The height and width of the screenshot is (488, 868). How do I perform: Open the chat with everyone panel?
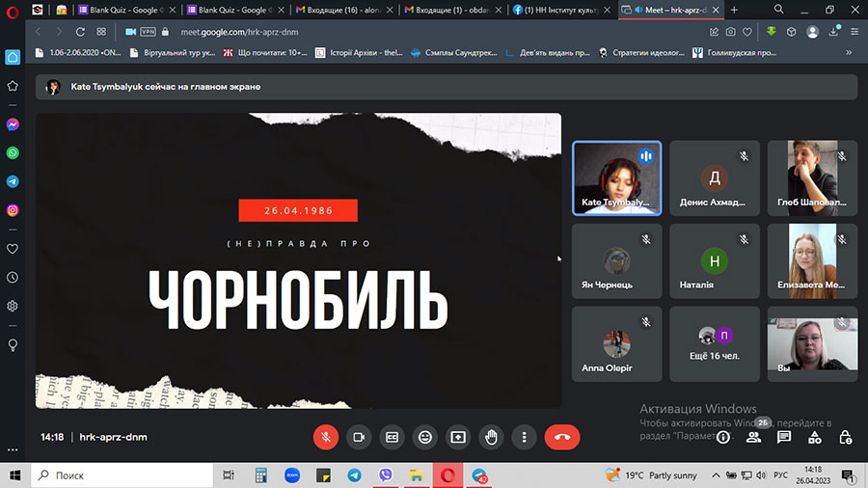point(784,437)
